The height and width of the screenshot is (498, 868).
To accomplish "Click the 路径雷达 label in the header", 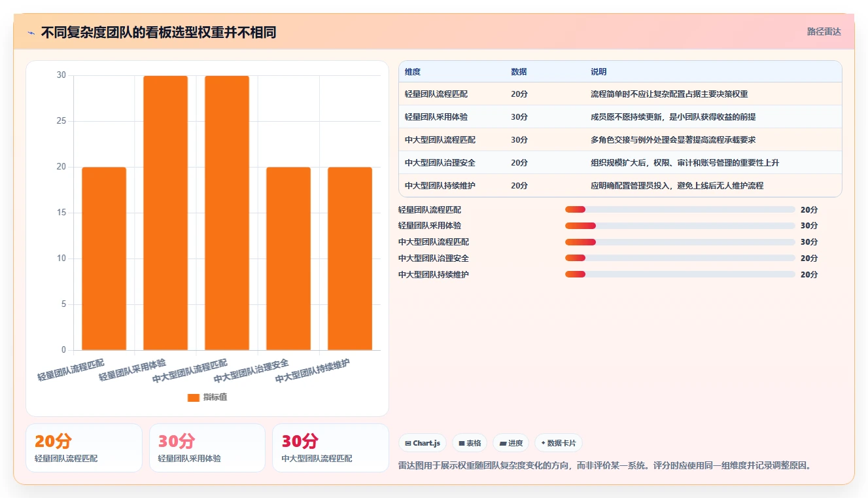I will click(x=824, y=31).
